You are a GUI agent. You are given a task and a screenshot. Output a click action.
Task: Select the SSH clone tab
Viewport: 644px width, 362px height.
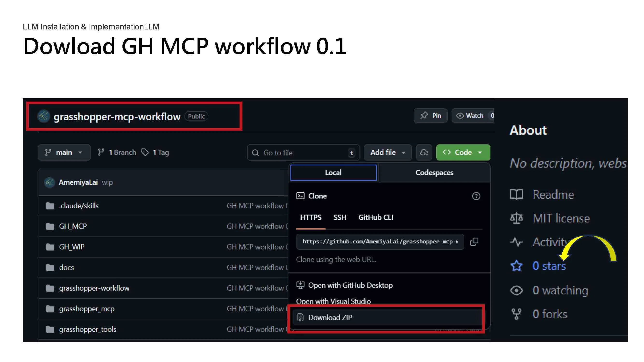(340, 217)
